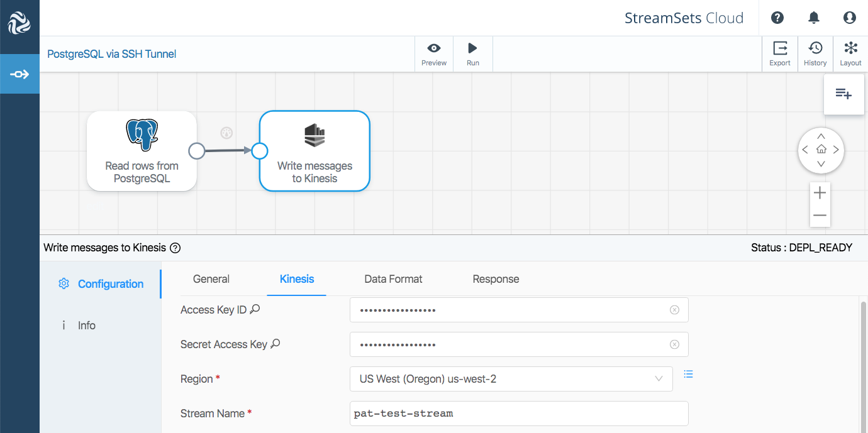Open the PostgreSQL via SSH Tunnel pipeline link
Image resolution: width=868 pixels, height=433 pixels.
tap(111, 54)
